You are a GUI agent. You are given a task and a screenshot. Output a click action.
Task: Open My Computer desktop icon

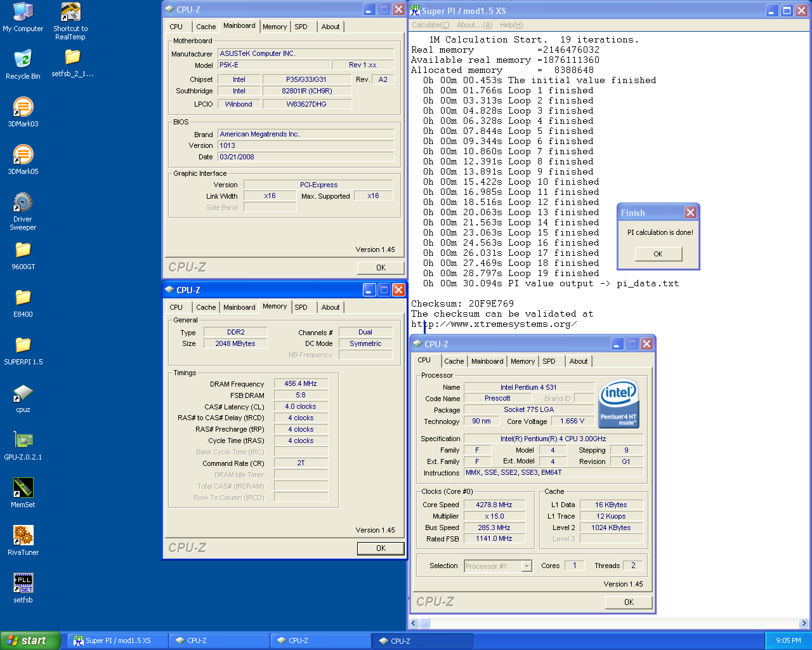point(23,17)
